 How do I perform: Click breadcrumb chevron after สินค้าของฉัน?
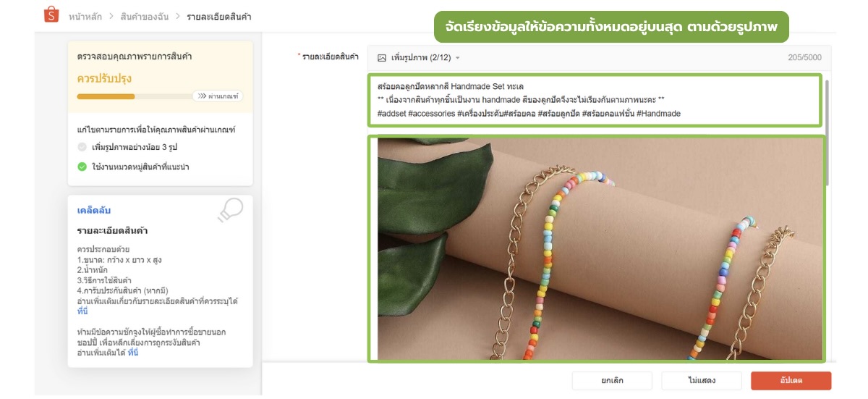coord(176,16)
